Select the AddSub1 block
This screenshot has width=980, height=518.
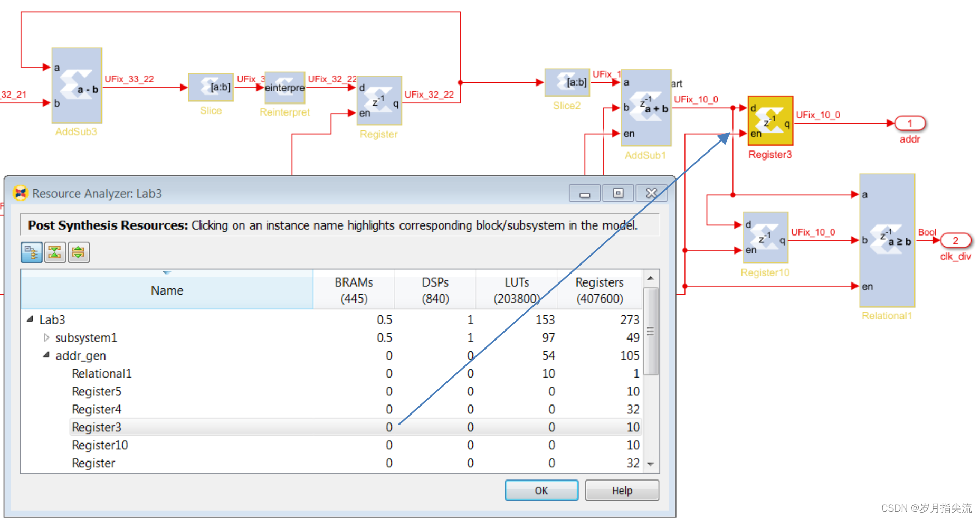(x=646, y=108)
